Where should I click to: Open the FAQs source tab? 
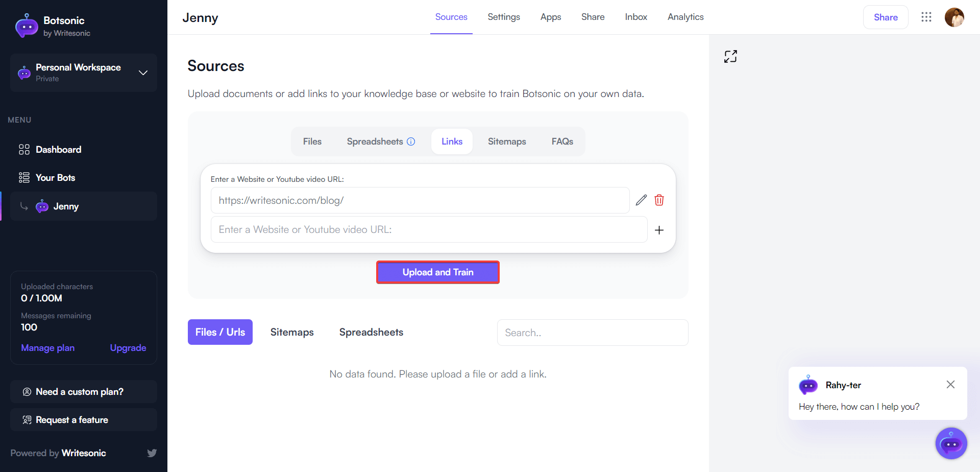pyautogui.click(x=562, y=141)
